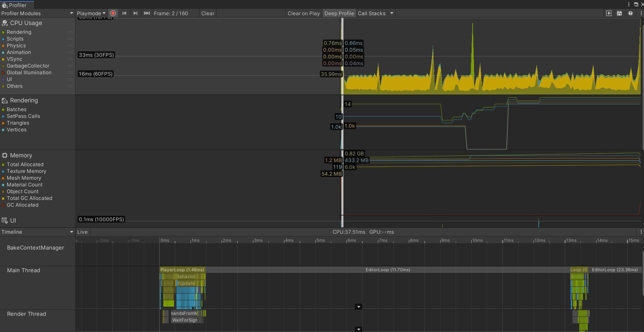Click the Live button in timeline
The image size is (644, 332).
(82, 232)
